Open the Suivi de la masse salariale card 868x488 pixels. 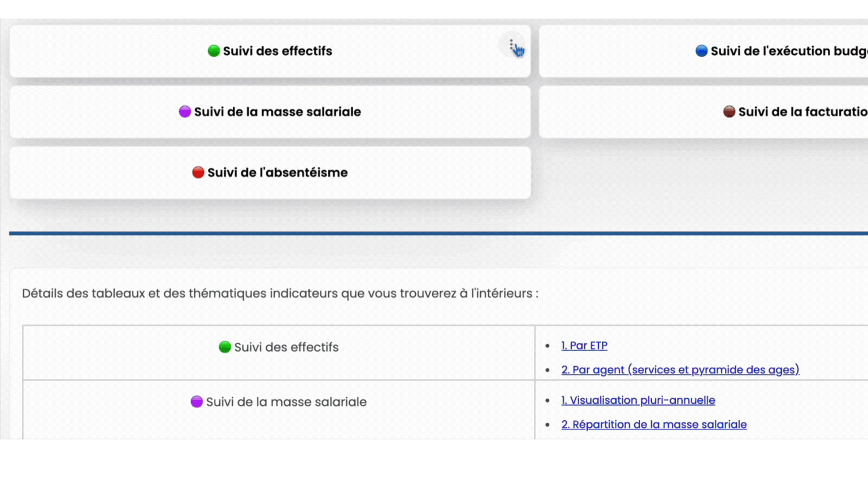tap(270, 112)
